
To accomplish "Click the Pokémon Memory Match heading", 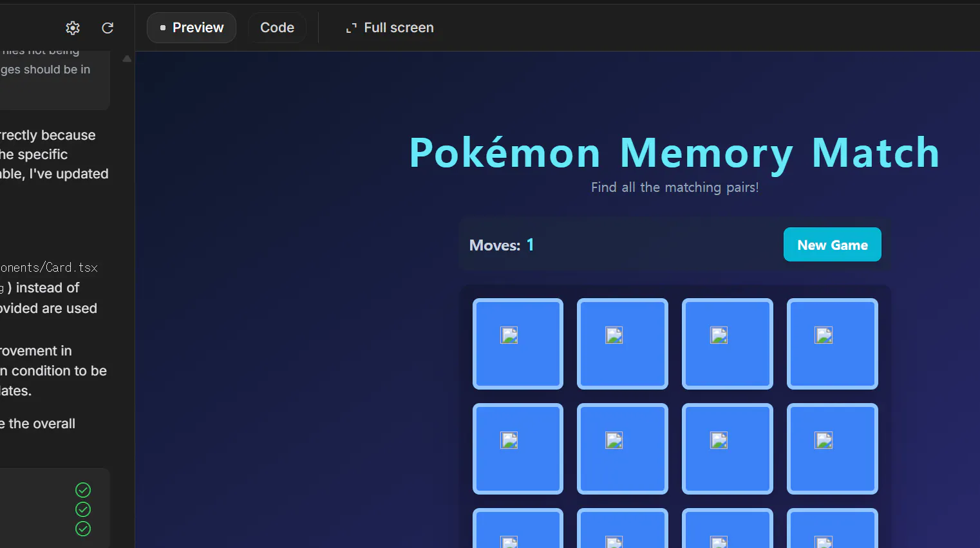I will click(674, 153).
